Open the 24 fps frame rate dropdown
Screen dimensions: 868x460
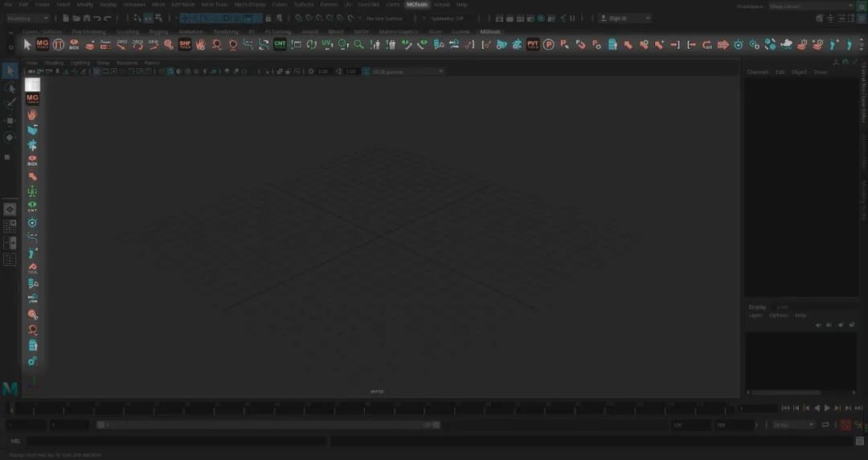pos(794,425)
